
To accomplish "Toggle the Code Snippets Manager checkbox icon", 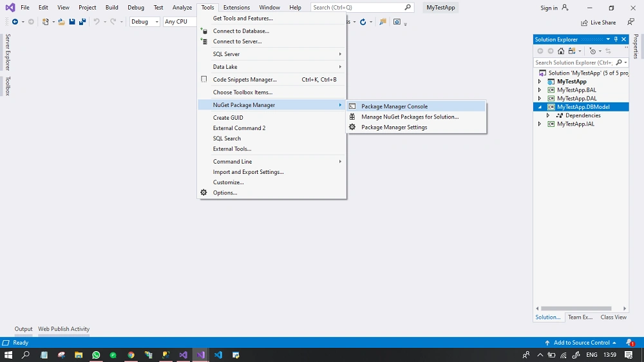I will click(204, 79).
